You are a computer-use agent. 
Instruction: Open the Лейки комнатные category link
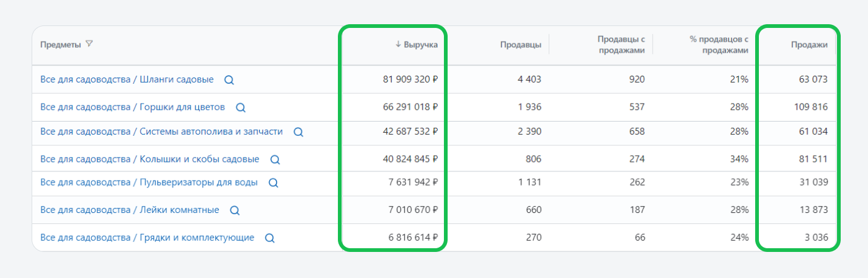[x=130, y=210]
